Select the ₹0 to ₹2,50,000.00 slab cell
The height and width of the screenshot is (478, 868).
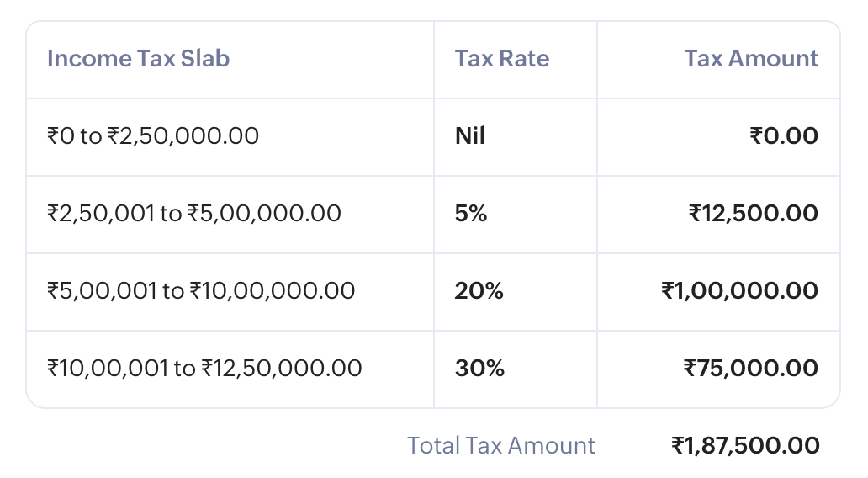[153, 136]
